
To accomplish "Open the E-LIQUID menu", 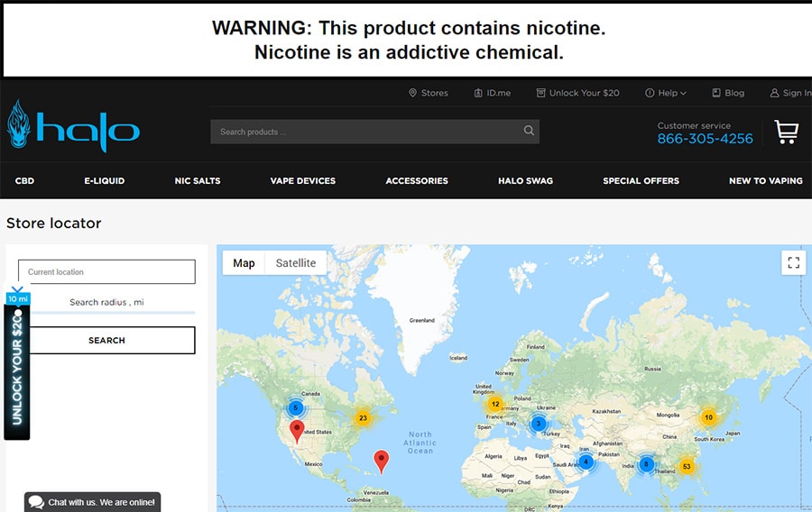I will [x=105, y=181].
